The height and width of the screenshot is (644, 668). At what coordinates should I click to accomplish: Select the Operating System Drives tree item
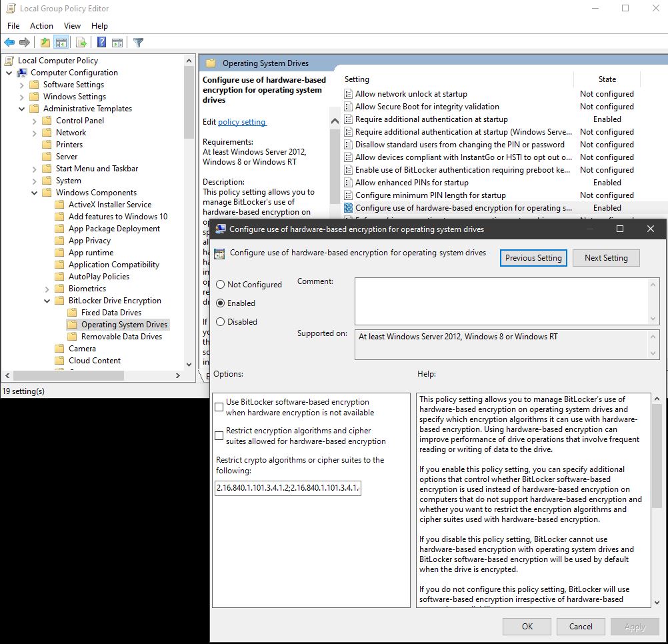pos(124,325)
